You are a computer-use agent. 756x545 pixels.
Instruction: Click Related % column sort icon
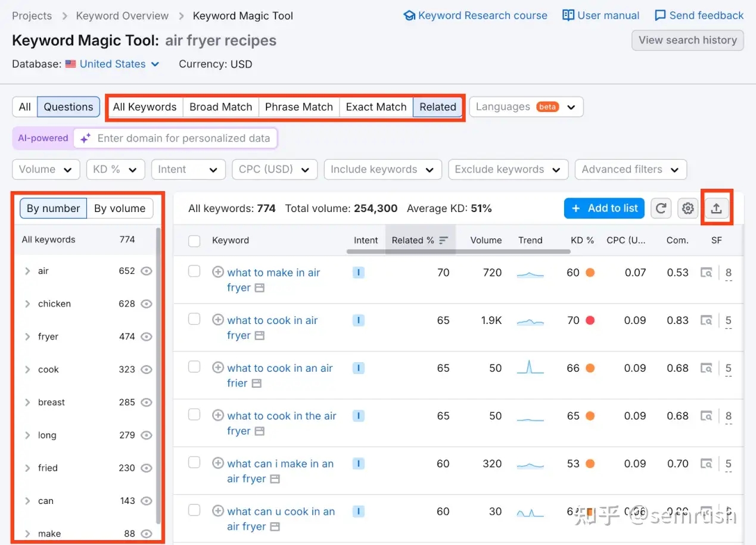(x=443, y=241)
